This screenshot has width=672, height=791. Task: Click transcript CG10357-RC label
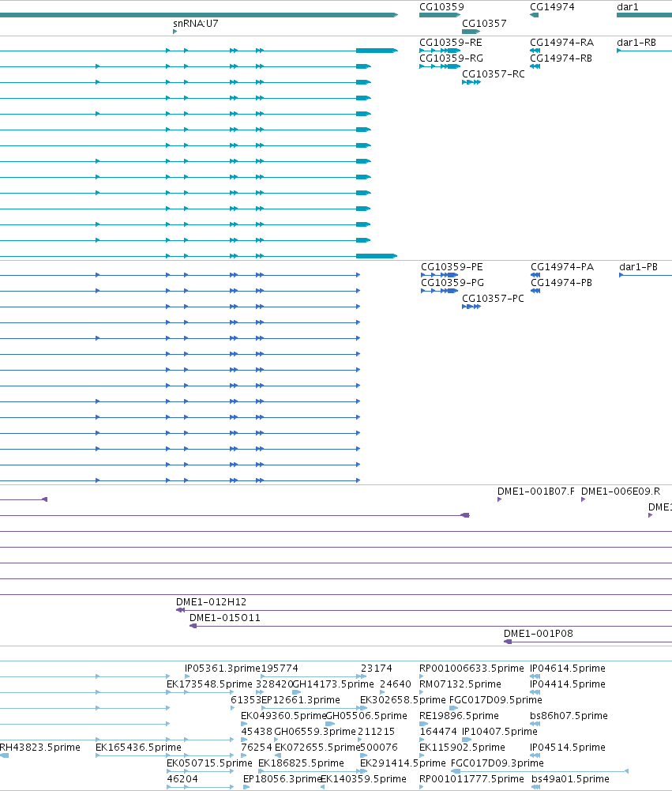[494, 74]
